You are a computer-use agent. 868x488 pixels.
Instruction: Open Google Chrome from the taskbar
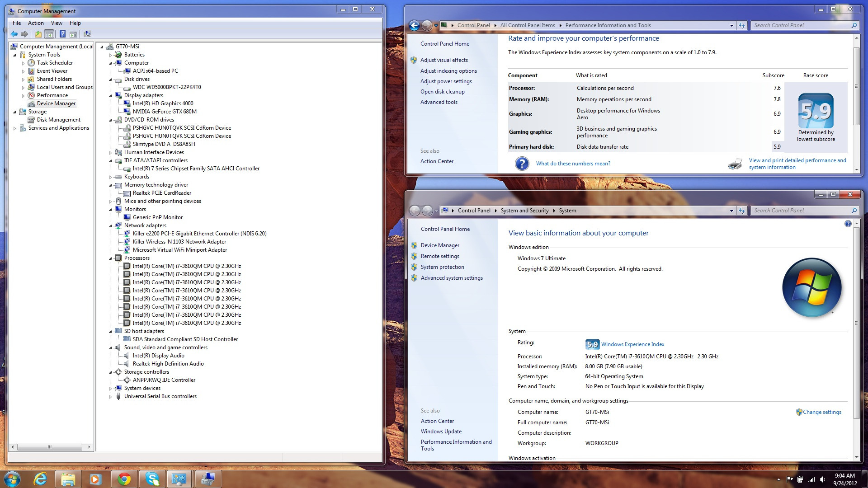124,479
